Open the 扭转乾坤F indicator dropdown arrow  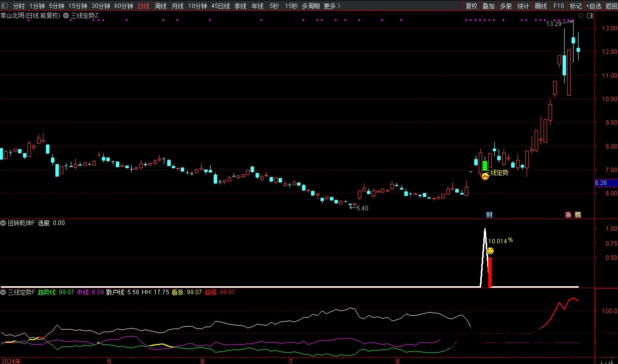[x=3, y=223]
